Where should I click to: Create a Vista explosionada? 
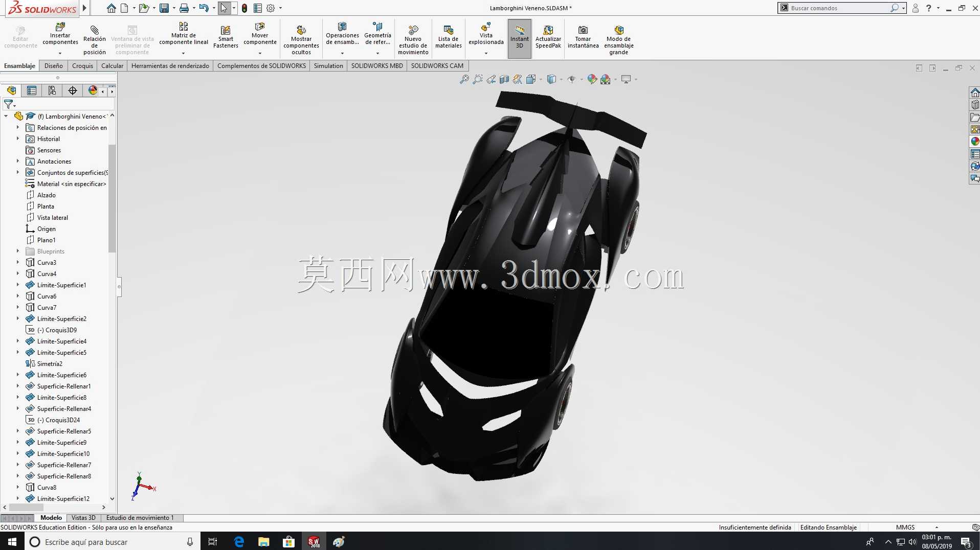[x=486, y=34]
